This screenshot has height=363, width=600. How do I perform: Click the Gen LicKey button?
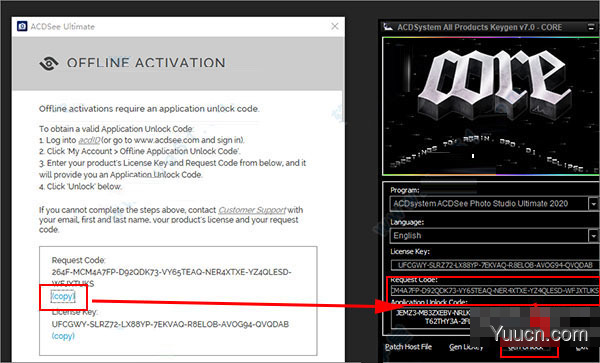(x=466, y=347)
